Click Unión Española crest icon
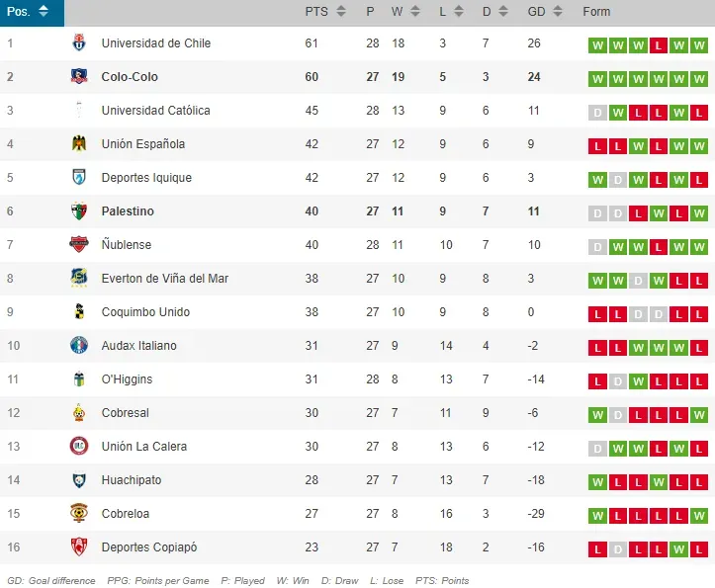715x588 pixels. click(79, 144)
